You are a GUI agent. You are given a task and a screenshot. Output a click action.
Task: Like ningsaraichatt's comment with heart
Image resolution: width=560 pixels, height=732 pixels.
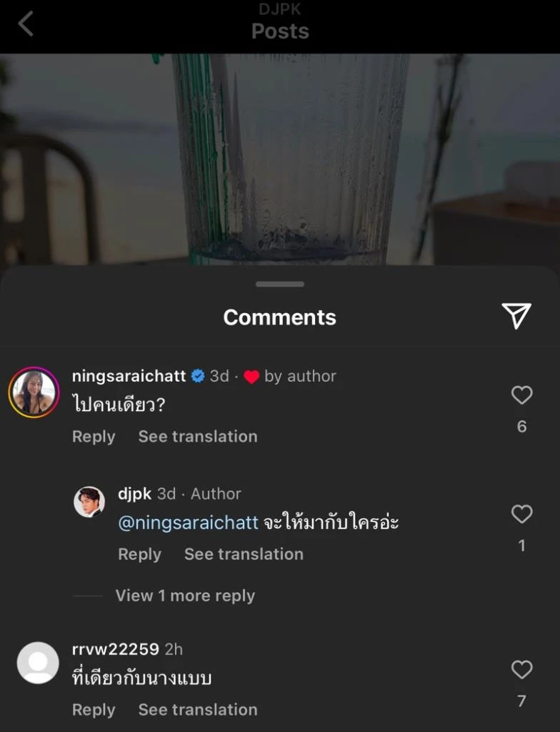(x=522, y=395)
